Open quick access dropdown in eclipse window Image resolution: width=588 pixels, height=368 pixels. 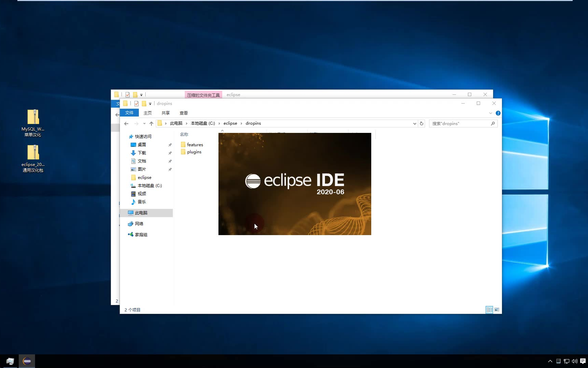click(141, 95)
